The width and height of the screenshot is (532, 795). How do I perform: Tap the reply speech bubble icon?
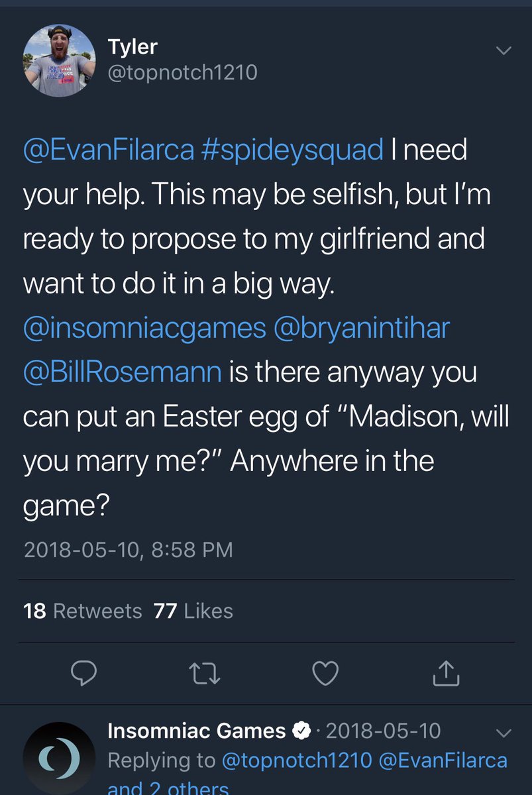[84, 674]
